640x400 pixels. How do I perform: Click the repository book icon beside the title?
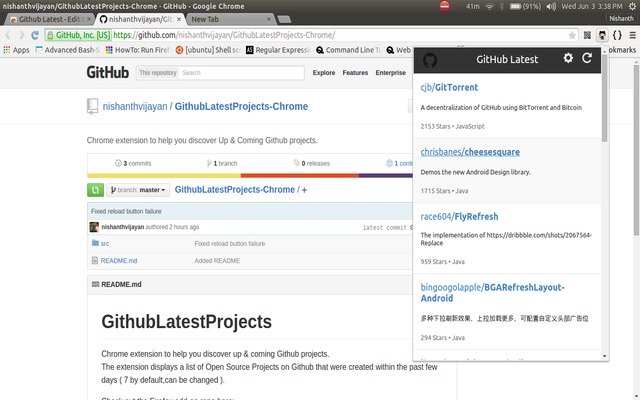(92, 106)
